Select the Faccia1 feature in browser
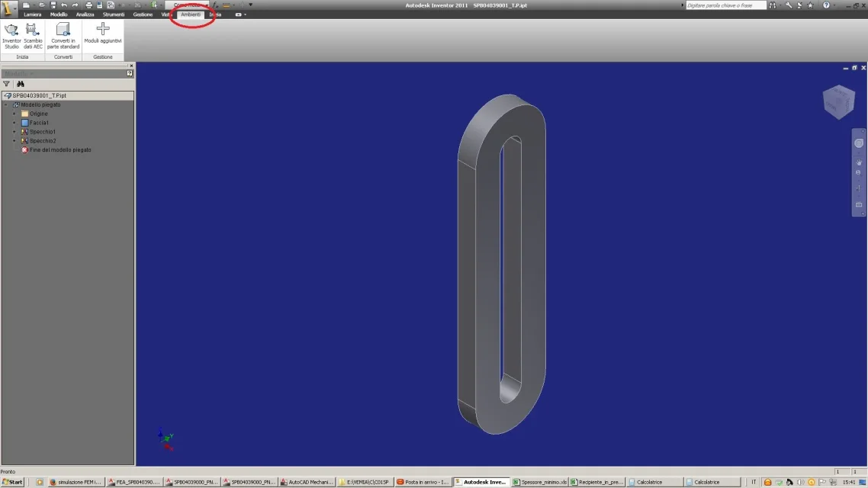The width and height of the screenshot is (868, 488). tap(39, 123)
